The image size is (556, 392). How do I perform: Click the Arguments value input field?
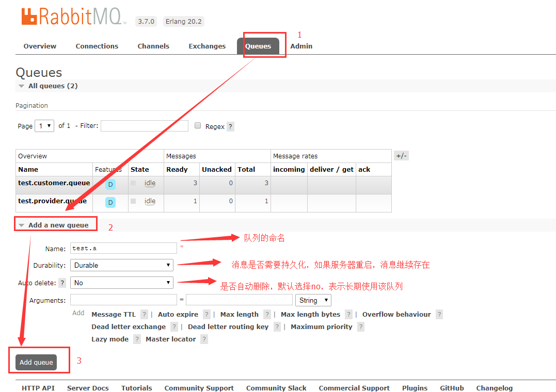tap(240, 300)
